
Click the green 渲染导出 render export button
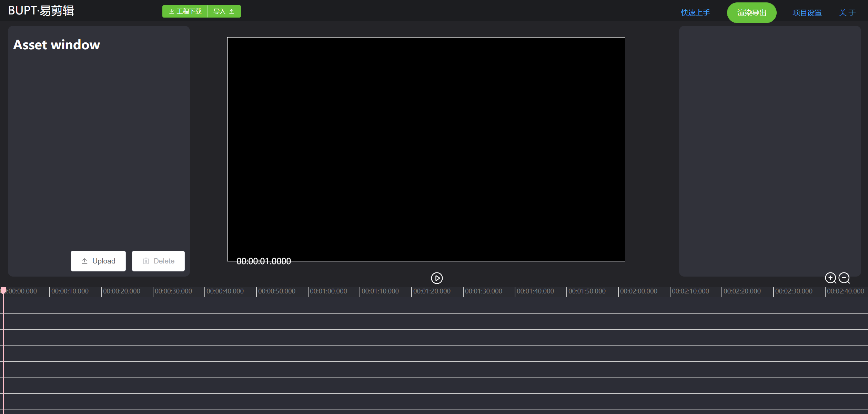(751, 13)
